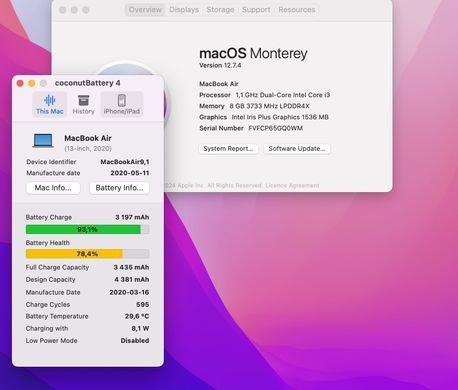Click the Design Capacity label
The image size is (458, 390).
tap(50, 280)
